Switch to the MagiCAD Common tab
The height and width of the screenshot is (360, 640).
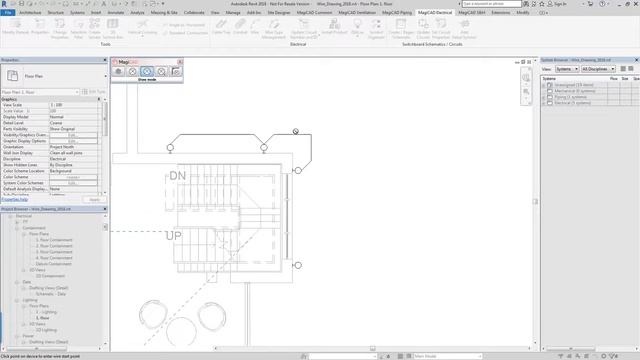pyautogui.click(x=314, y=13)
